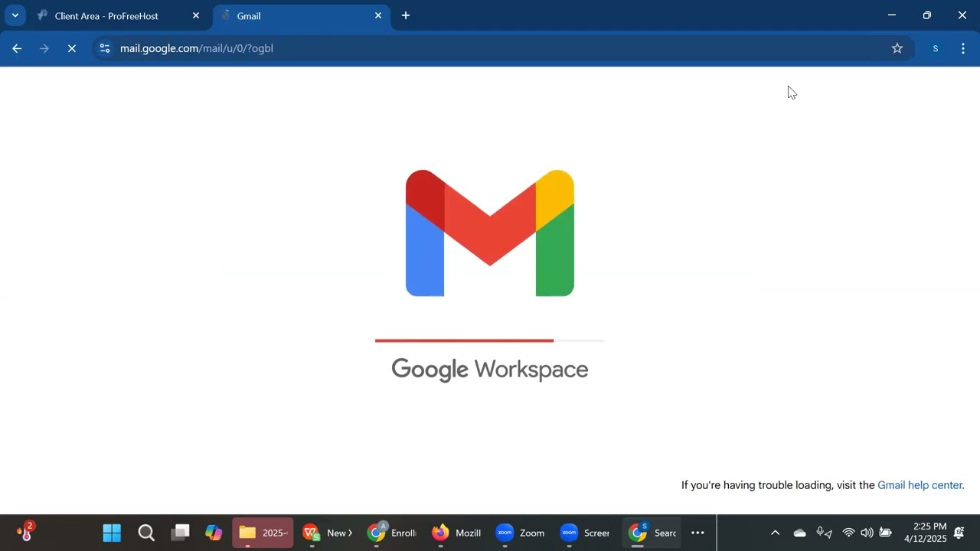Switch to Chrome Search window in taskbar
The image size is (980, 551).
click(x=652, y=533)
